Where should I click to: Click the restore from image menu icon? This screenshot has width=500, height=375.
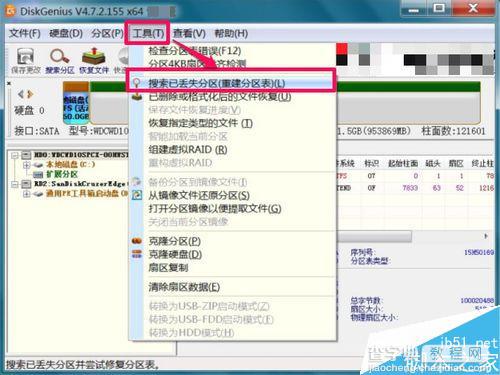coord(137,195)
